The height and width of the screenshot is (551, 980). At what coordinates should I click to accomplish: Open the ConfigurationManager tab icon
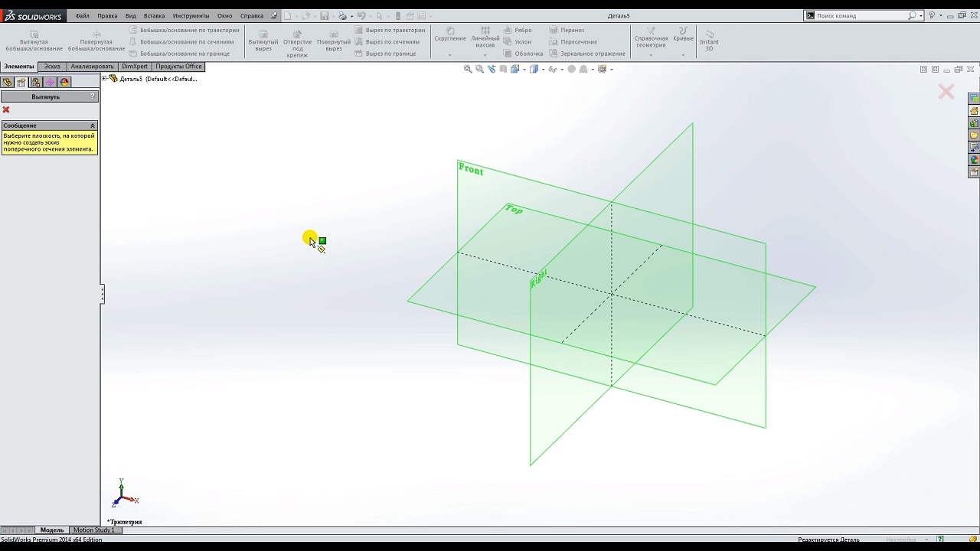(35, 83)
